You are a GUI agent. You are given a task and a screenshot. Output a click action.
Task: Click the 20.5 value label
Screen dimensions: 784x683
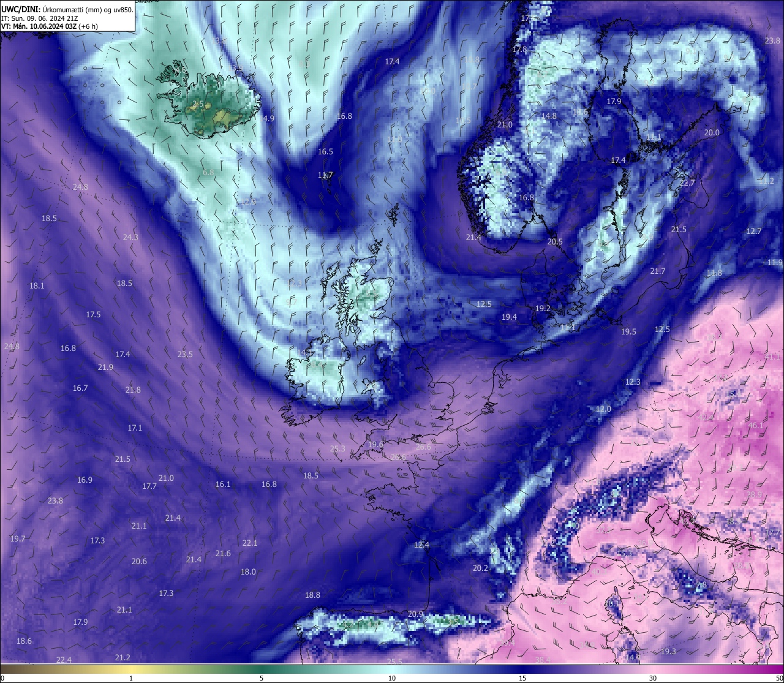click(555, 241)
